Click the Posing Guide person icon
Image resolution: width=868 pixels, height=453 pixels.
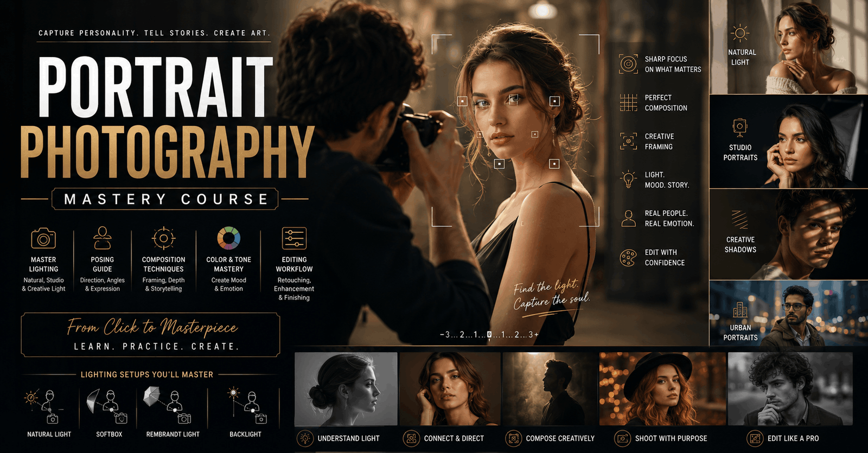(102, 238)
